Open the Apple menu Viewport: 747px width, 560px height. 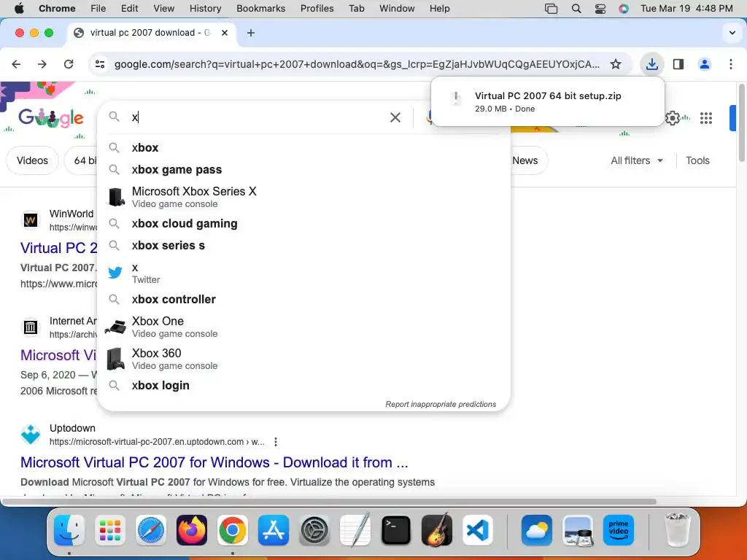pyautogui.click(x=19, y=8)
